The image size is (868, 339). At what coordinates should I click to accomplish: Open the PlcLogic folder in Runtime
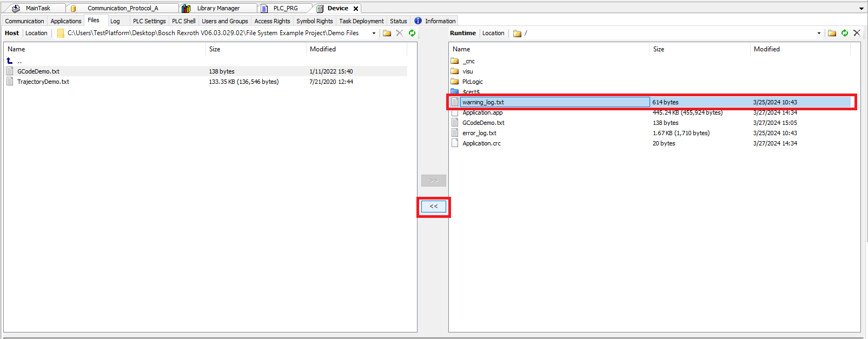click(472, 82)
